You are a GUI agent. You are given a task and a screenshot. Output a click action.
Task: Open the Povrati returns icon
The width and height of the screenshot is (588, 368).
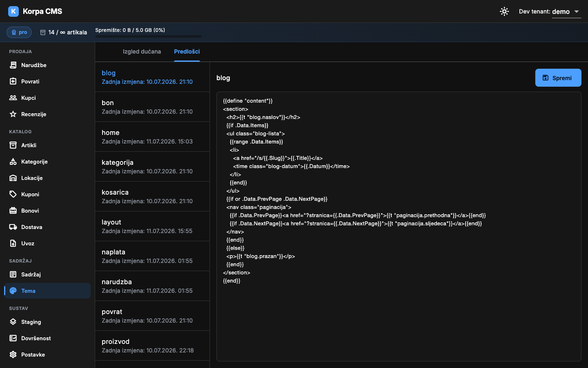[x=13, y=81]
